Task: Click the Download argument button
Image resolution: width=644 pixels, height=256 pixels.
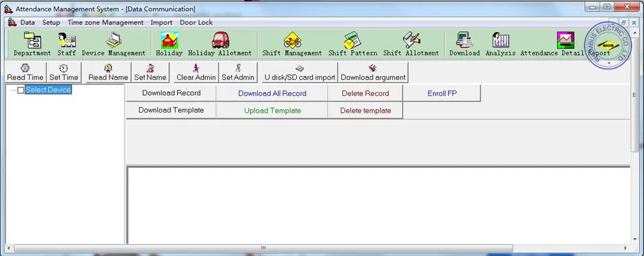Action: [373, 73]
